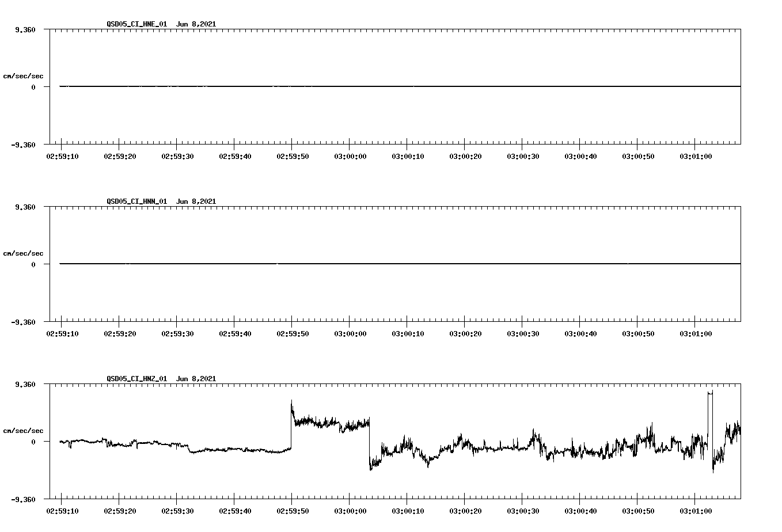
Task: Click the 9.360 upper limit on HNN plot
Action: pyautogui.click(x=25, y=207)
